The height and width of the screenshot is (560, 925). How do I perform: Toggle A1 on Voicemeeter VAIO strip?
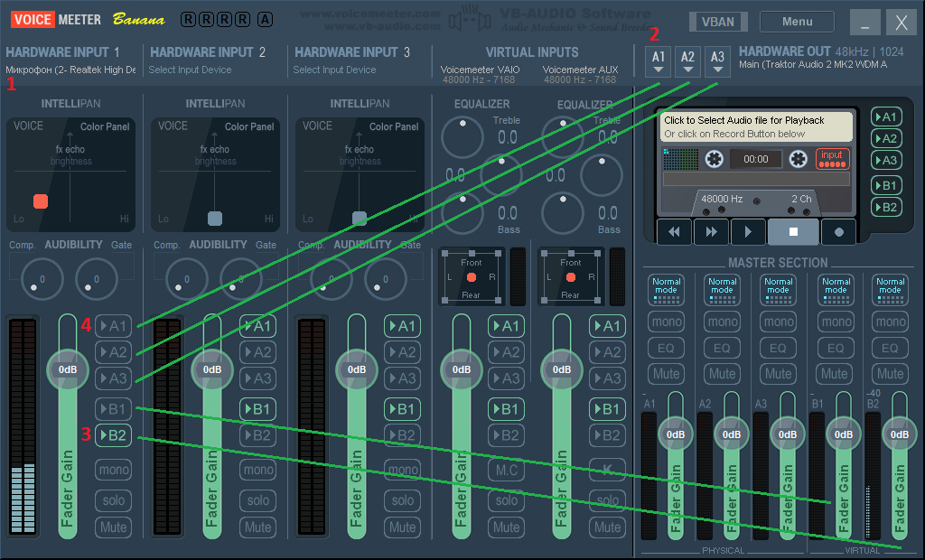506,326
